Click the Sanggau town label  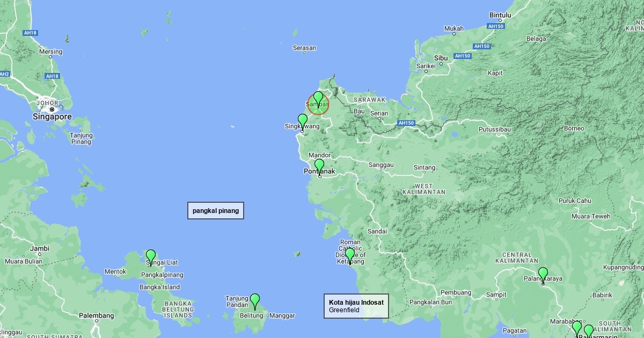point(381,165)
